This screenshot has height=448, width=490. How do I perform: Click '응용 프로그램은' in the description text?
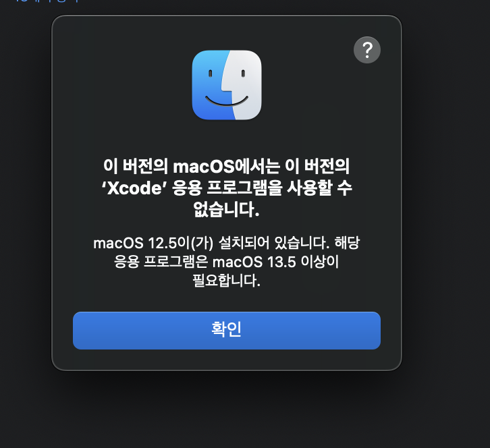point(161,262)
